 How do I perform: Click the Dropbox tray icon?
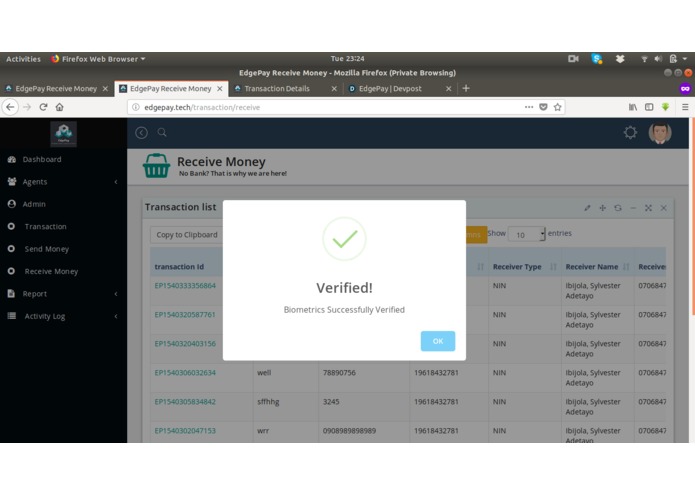pyautogui.click(x=620, y=58)
